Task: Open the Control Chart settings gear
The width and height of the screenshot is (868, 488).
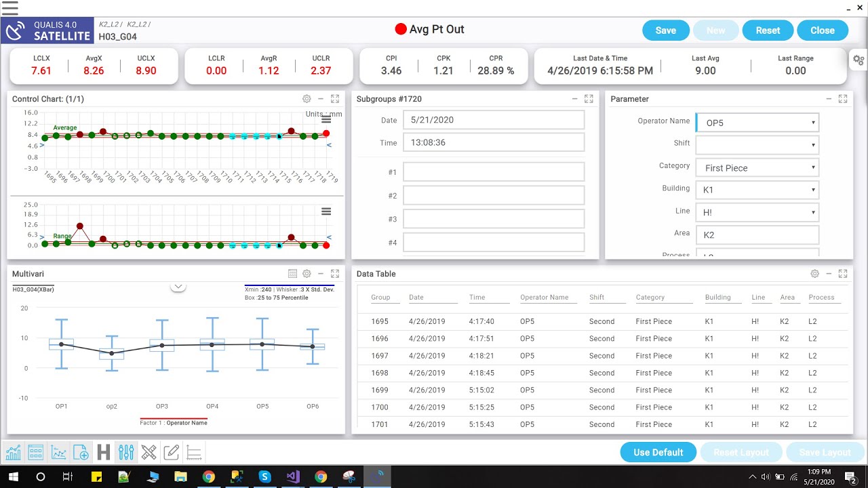Action: click(307, 98)
